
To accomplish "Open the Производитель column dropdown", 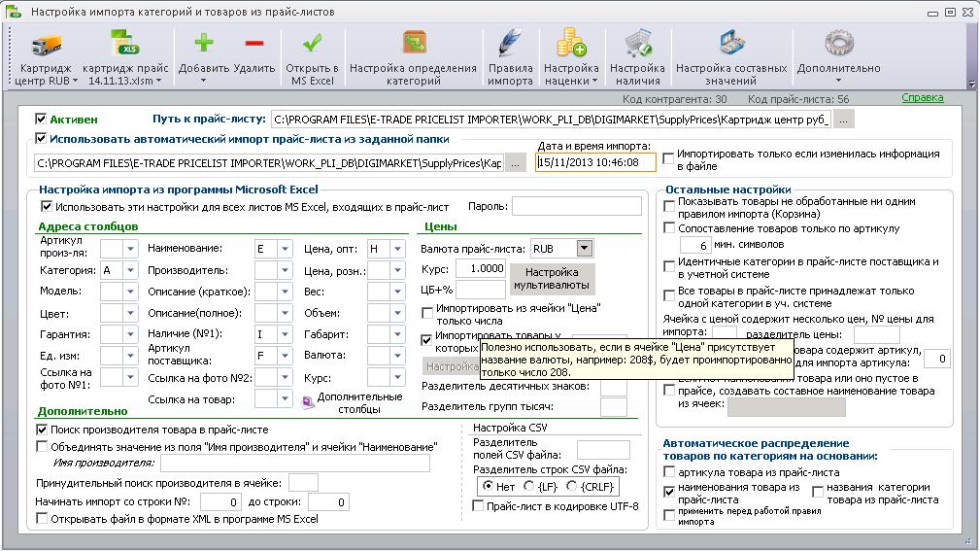I will pyautogui.click(x=285, y=270).
